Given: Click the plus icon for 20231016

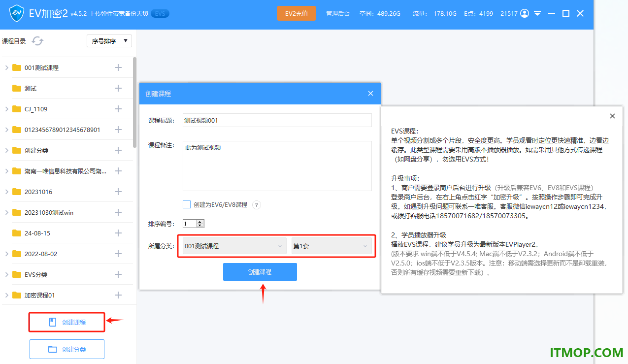Looking at the screenshot, I should (118, 192).
